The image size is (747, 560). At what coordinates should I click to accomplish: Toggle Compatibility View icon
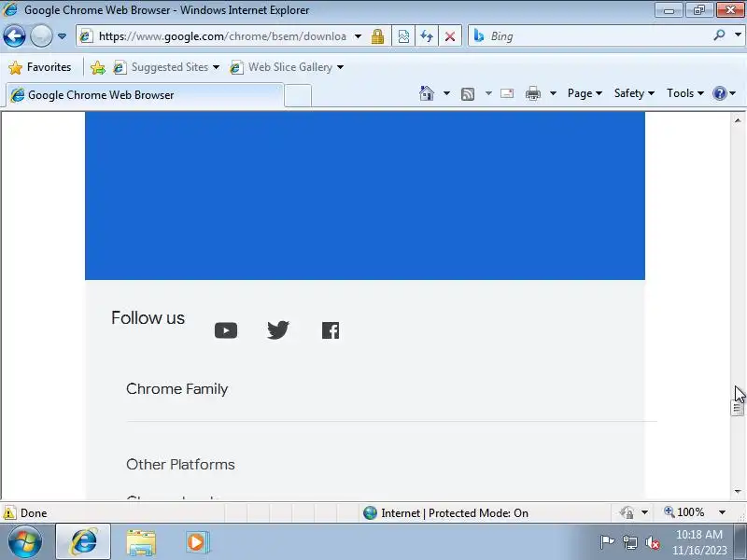pos(403,36)
